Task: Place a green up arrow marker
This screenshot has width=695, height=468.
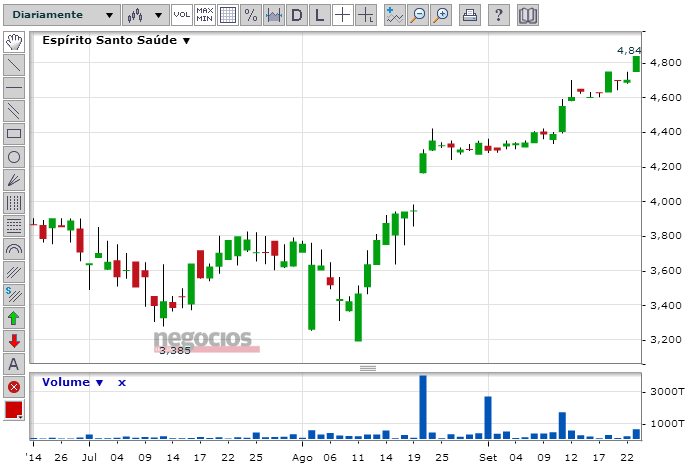Action: coord(14,318)
